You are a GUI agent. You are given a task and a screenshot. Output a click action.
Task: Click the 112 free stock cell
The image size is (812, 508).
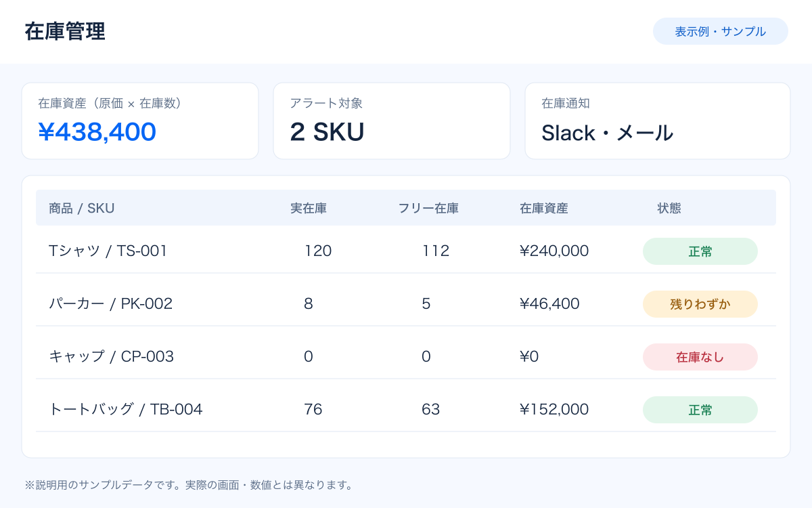pos(436,251)
